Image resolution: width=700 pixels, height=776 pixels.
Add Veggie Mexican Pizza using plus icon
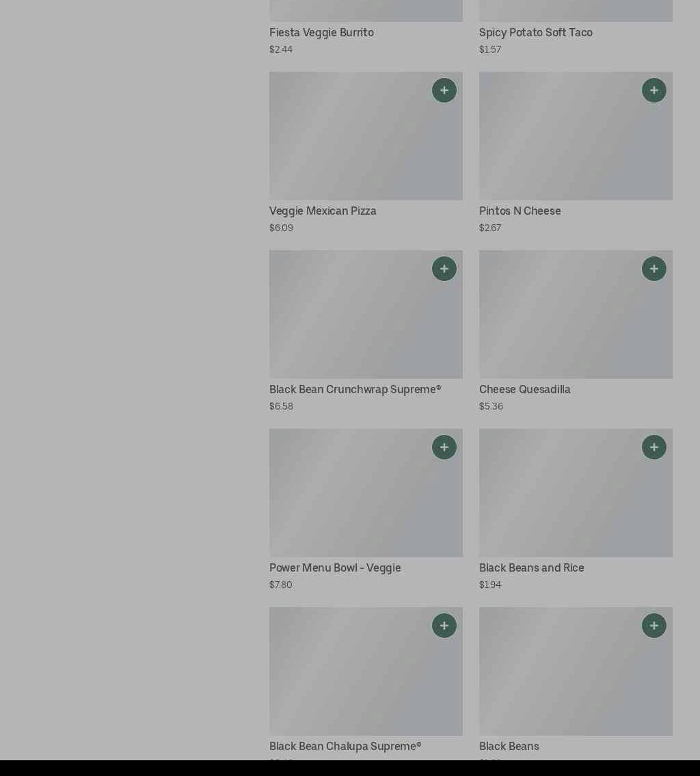[x=444, y=90]
